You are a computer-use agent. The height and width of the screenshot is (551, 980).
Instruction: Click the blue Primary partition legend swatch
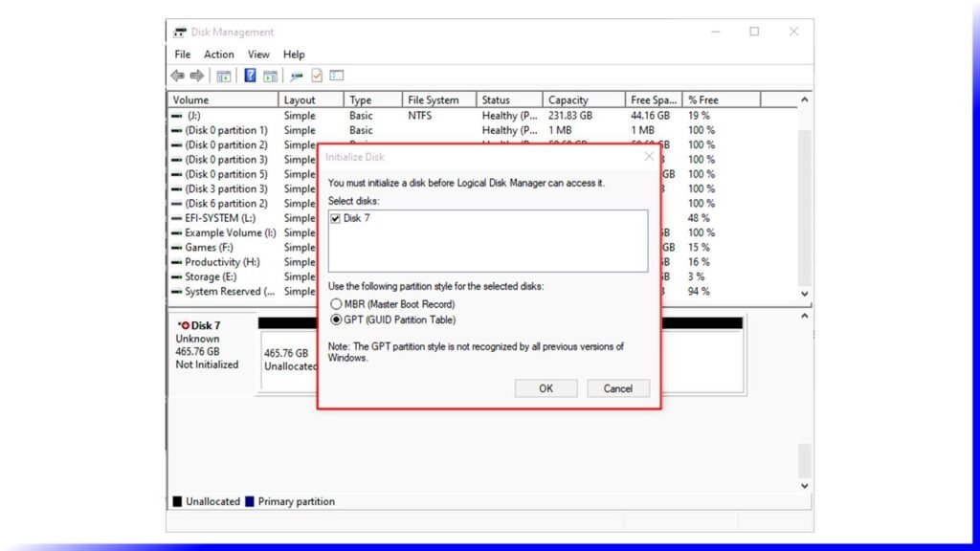click(x=250, y=501)
